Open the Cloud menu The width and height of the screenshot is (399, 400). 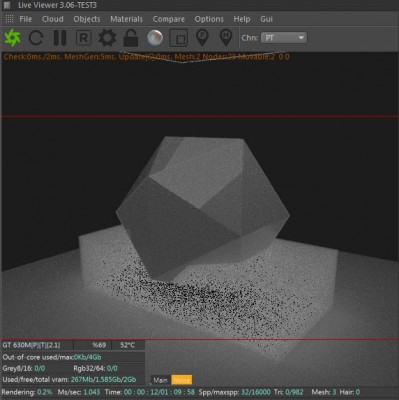pyautogui.click(x=53, y=19)
